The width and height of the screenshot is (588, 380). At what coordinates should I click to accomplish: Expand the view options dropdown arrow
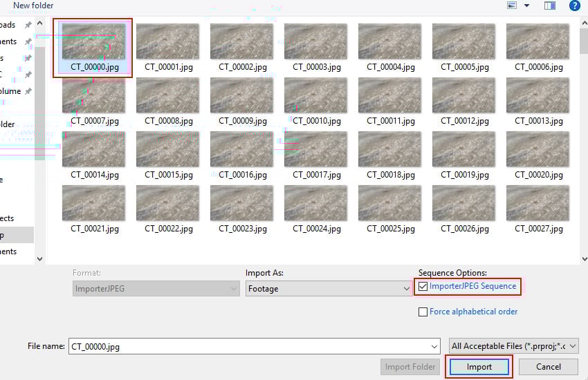(x=526, y=6)
